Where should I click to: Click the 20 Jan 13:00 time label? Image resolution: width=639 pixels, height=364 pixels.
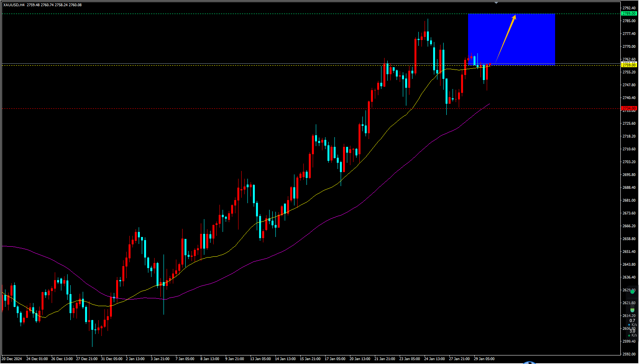360,359
